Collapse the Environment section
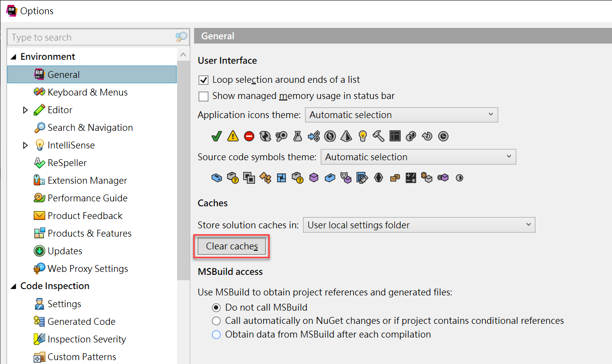Screen dimensions: 612x364 pos(14,56)
